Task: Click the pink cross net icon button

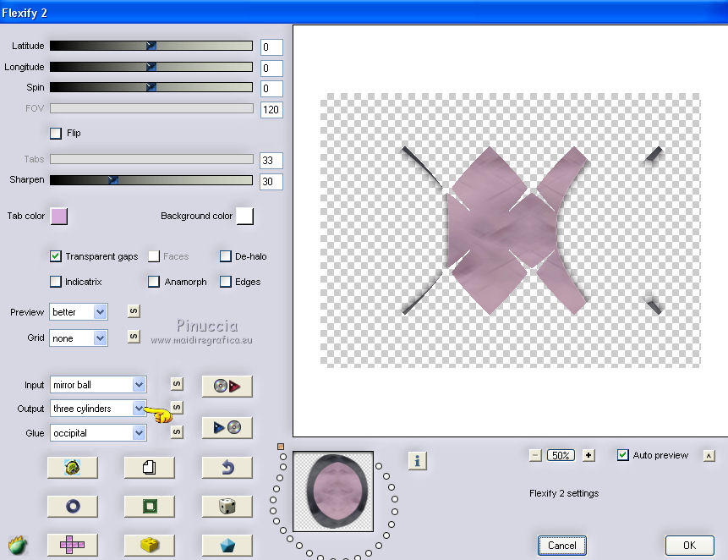Action: [73, 545]
